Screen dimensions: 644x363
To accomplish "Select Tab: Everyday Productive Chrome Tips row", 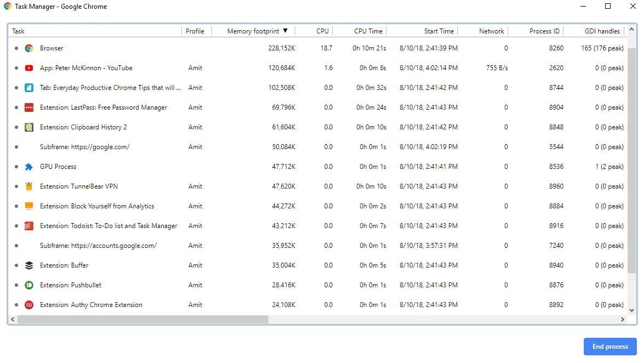I will point(318,88).
